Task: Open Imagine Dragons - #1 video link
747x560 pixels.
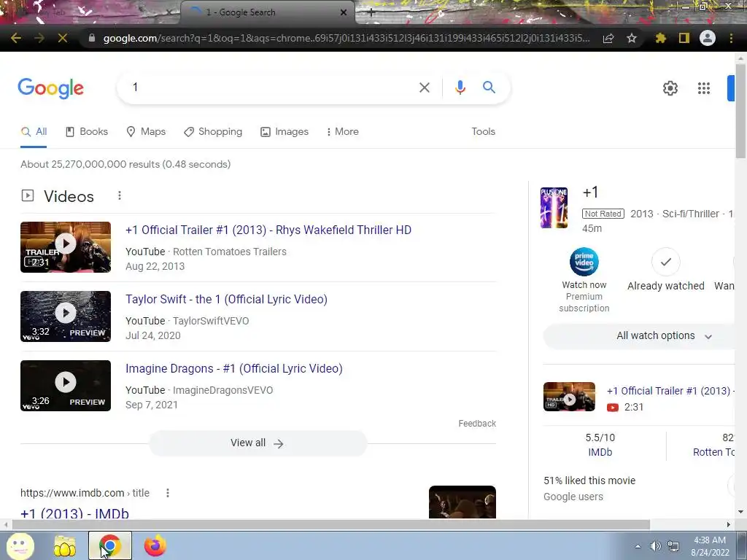Action: (x=234, y=368)
